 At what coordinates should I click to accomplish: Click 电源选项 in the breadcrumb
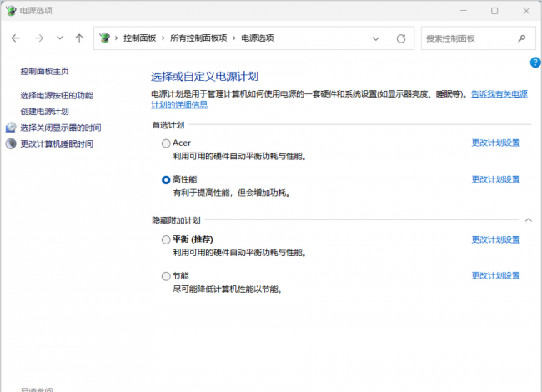pyautogui.click(x=258, y=38)
